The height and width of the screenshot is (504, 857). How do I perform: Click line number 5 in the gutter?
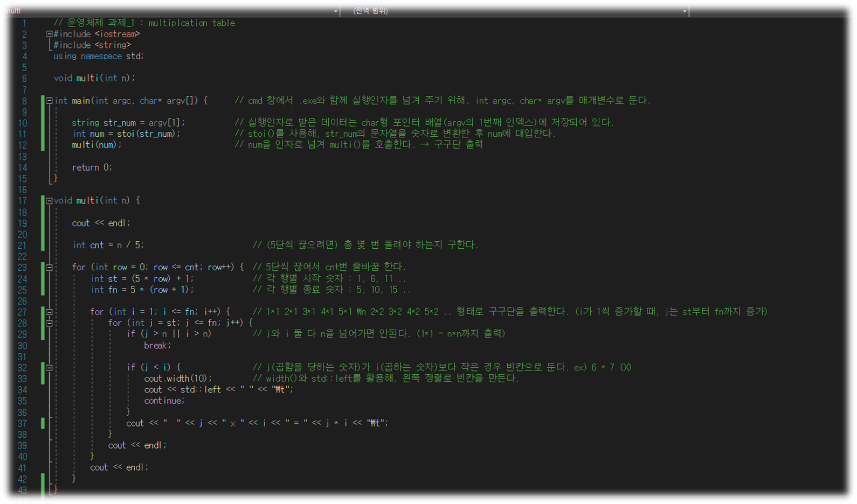[x=24, y=67]
